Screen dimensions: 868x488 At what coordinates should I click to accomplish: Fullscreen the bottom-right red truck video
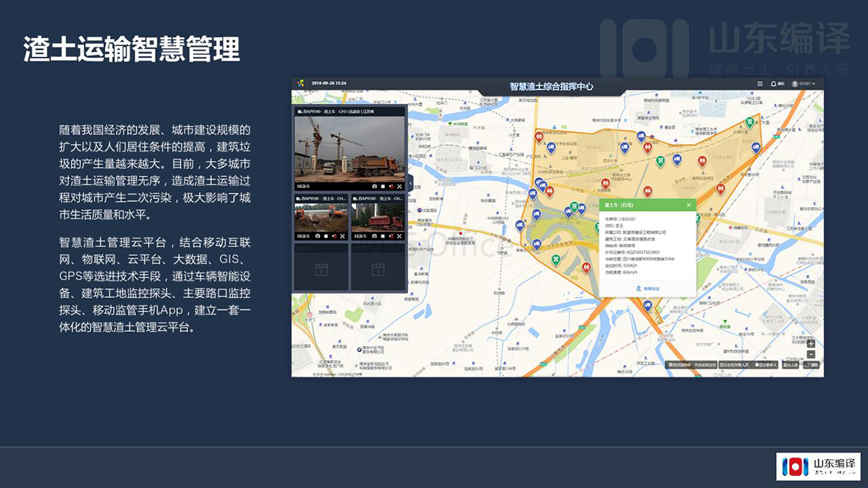click(399, 236)
